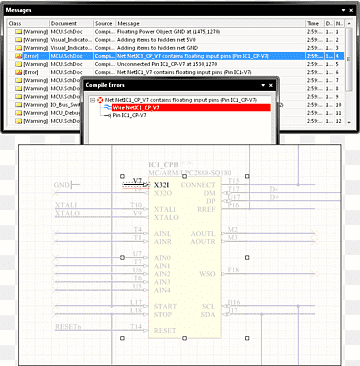This screenshot has width=360, height=366.
Task: Click AIN0 pin name on component
Action: (162, 258)
